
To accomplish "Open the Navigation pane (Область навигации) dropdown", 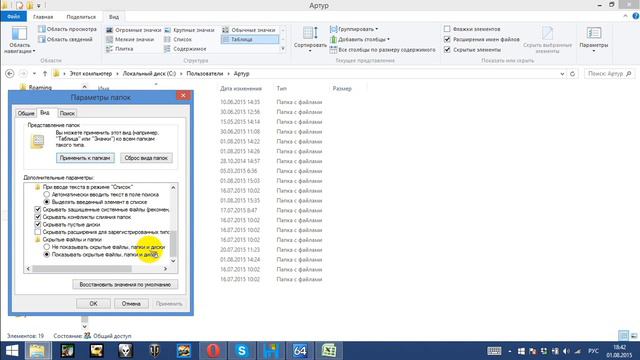I will [x=19, y=40].
